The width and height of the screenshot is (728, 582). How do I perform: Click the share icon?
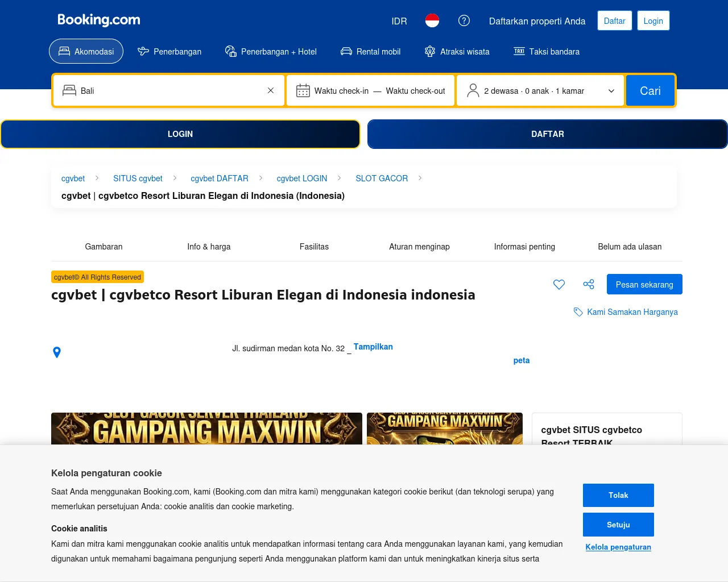click(x=589, y=284)
